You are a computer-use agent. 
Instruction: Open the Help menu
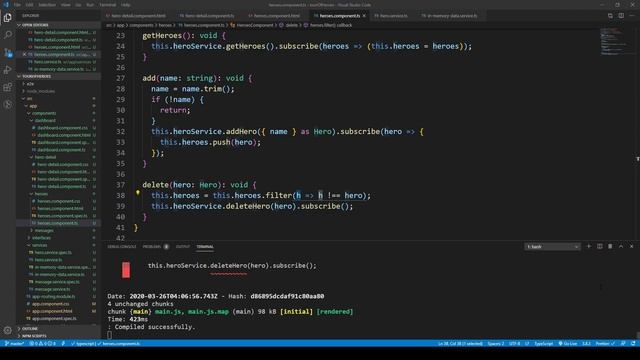125,5
